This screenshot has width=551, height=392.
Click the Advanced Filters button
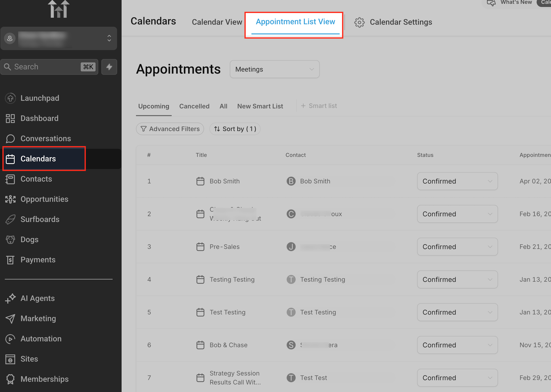tap(170, 129)
